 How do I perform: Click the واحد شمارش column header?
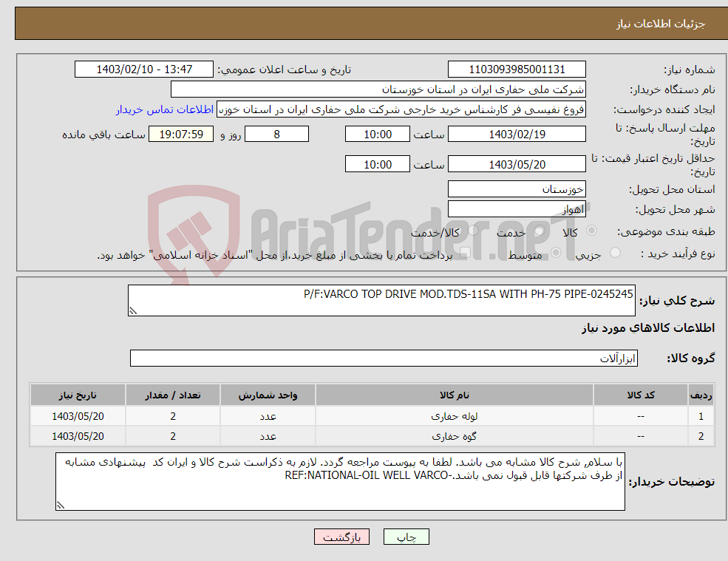coord(268,395)
